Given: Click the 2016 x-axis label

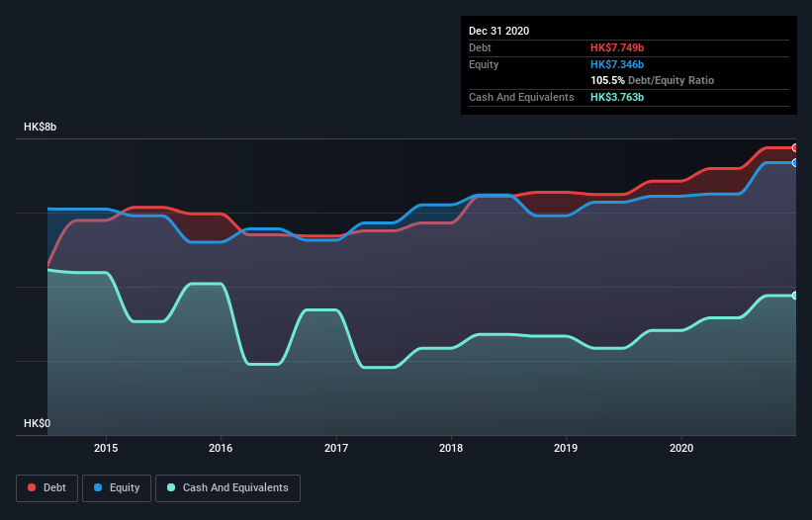Looking at the screenshot, I should click(x=221, y=448).
